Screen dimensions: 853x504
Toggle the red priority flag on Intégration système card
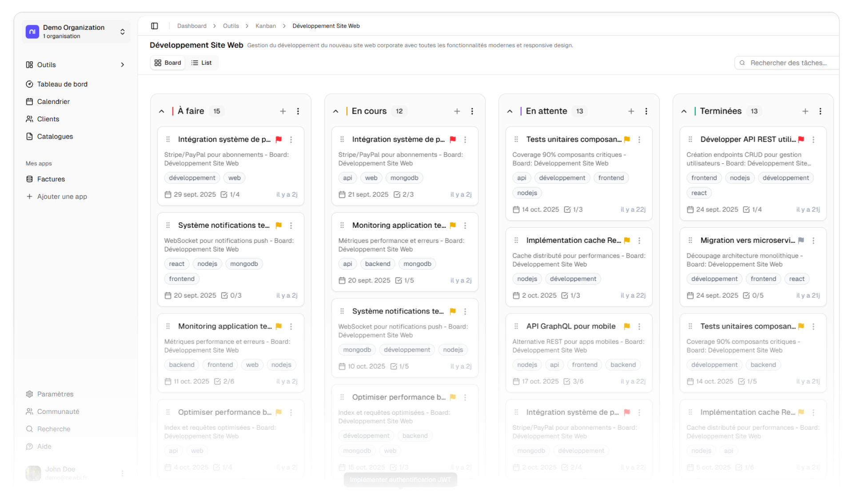coord(279,139)
